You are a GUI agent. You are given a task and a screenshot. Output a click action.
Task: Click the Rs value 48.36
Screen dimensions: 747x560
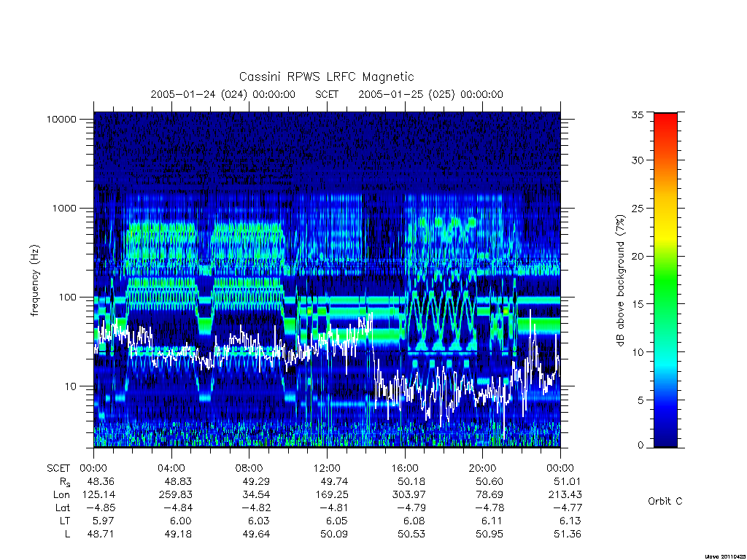coord(101,482)
